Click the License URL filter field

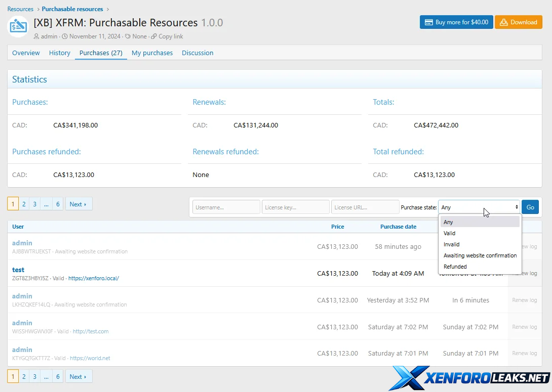click(365, 207)
